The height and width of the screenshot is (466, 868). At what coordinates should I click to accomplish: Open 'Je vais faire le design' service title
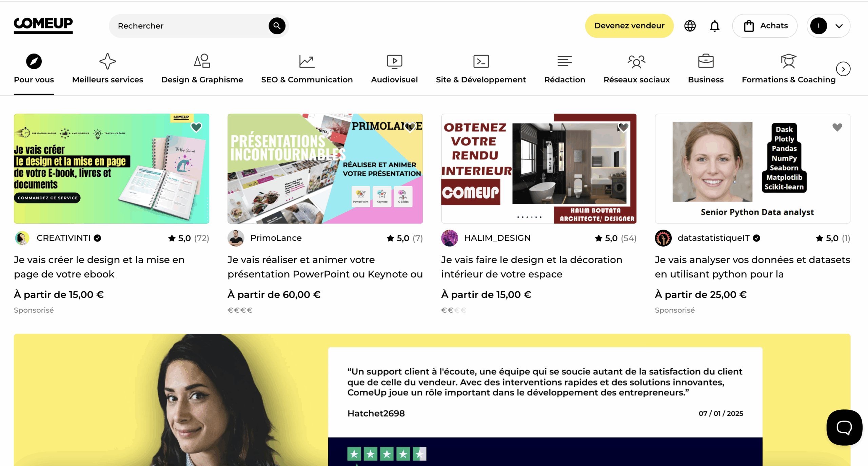[x=532, y=267]
